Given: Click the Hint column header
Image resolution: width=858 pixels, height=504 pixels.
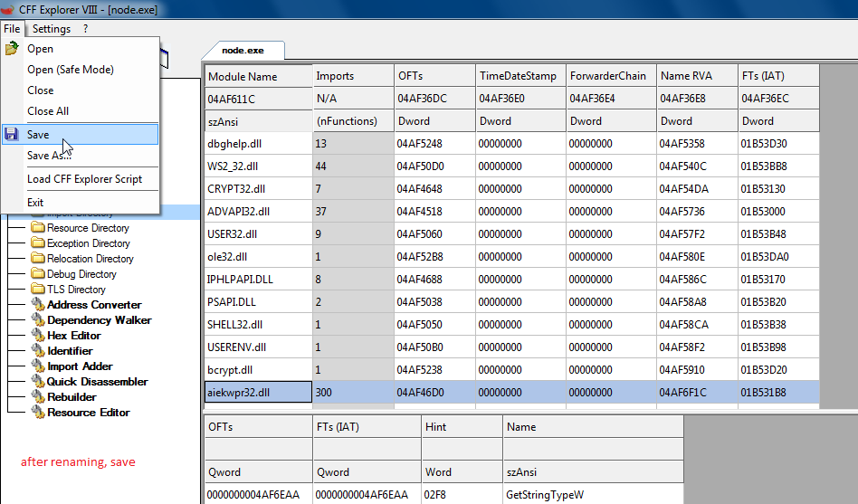Looking at the screenshot, I should [x=462, y=426].
